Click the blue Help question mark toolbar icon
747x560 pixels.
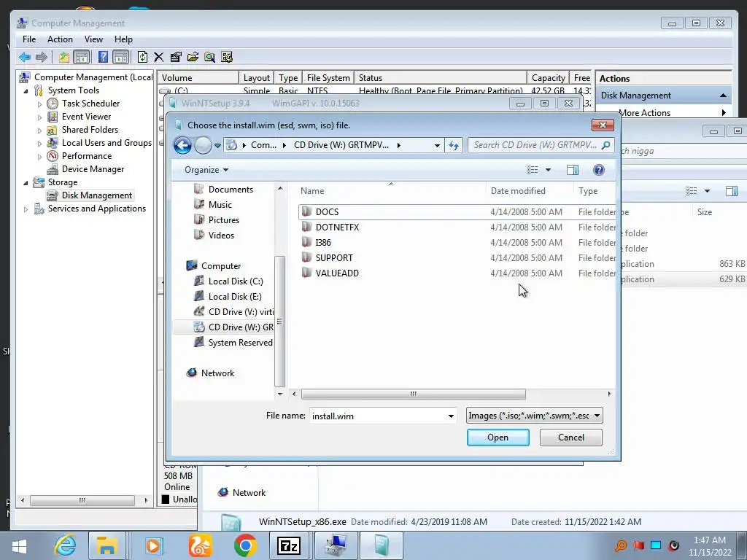tap(103, 57)
